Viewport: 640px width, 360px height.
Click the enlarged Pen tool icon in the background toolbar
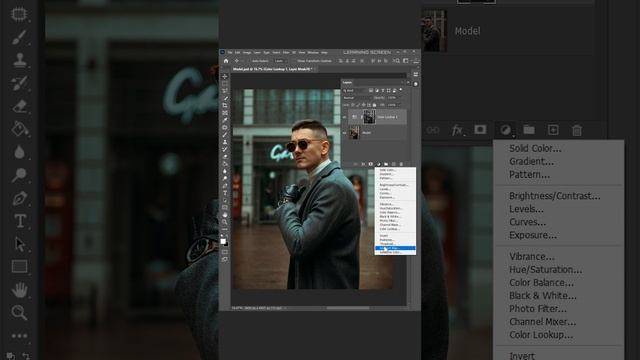[19, 198]
